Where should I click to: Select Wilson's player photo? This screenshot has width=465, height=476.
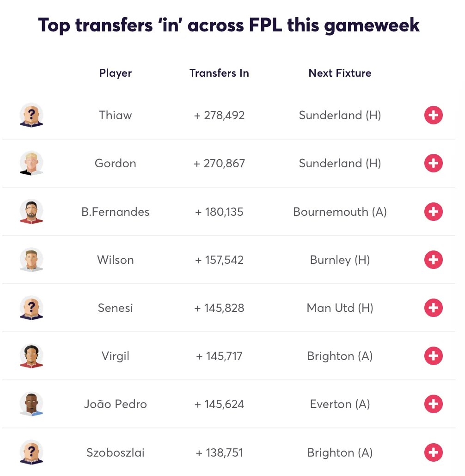pyautogui.click(x=31, y=260)
